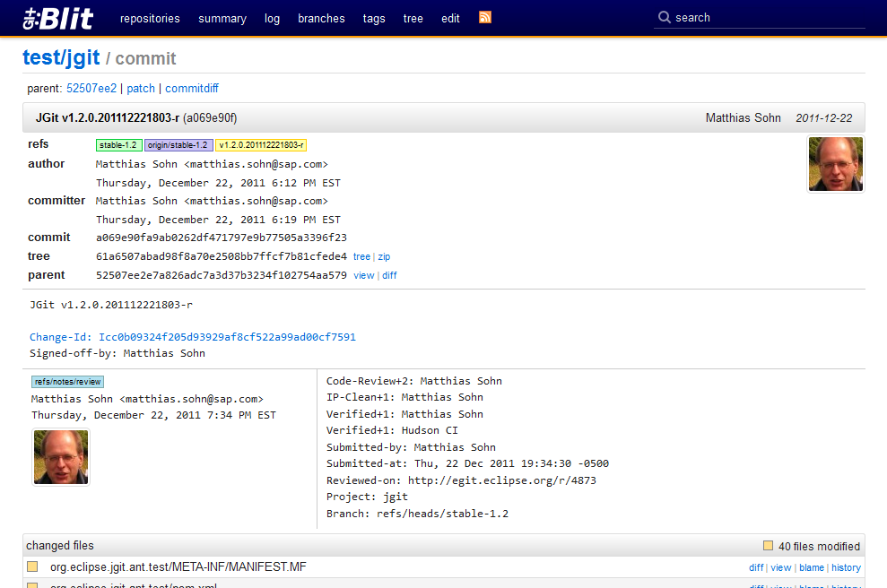This screenshot has height=588, width=887.
Task: Show history for MANIFEST.MF
Action: [x=847, y=567]
